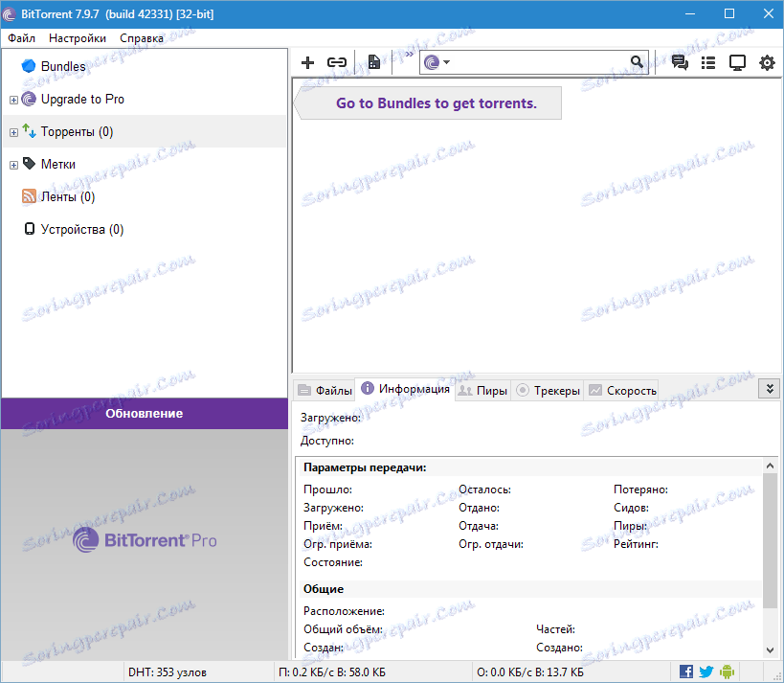
Task: Click the device phone icon
Action: pyautogui.click(x=30, y=229)
